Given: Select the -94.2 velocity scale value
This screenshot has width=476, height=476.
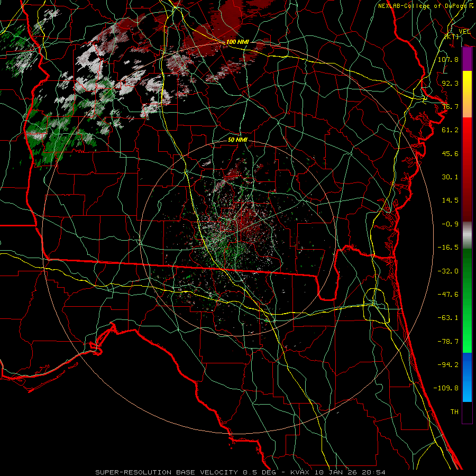Looking at the screenshot, I should [448, 365].
